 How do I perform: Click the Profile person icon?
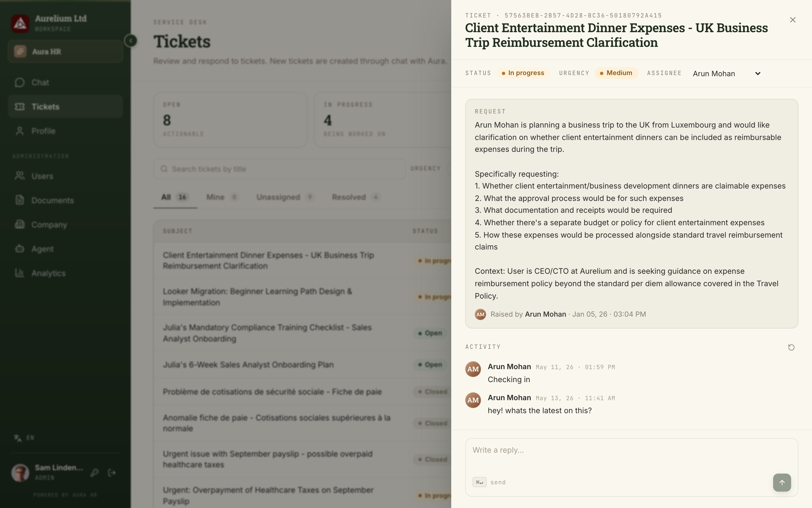[19, 131]
